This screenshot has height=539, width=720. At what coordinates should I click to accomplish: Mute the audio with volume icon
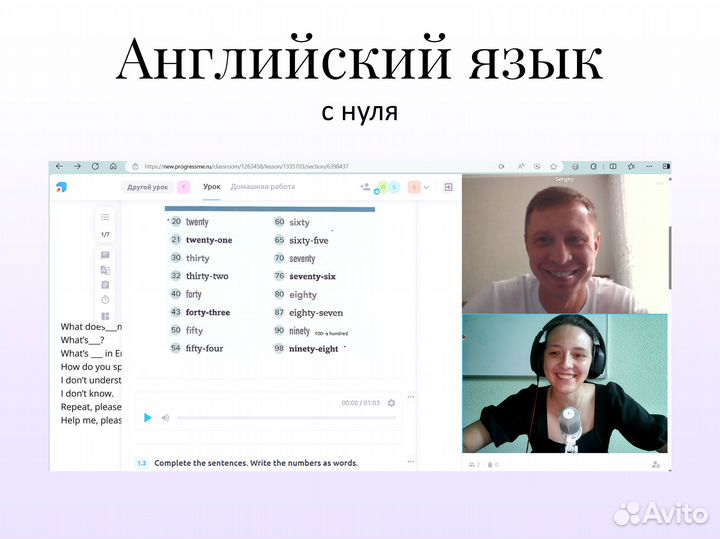(x=165, y=417)
